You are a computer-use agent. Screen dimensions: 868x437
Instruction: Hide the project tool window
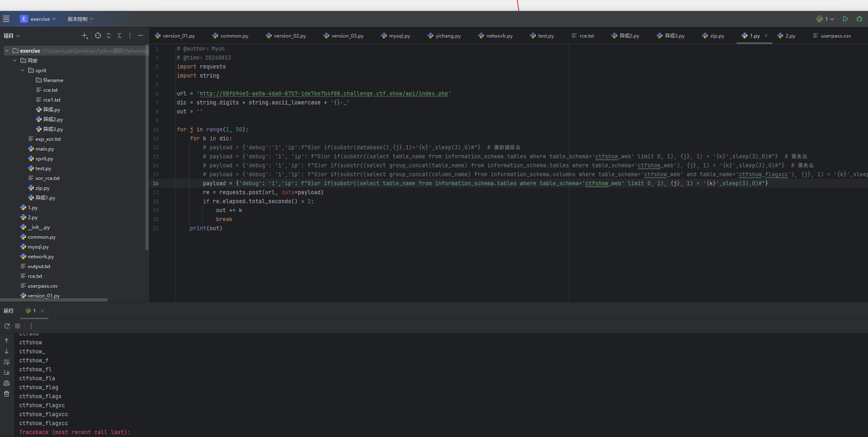pyautogui.click(x=141, y=36)
